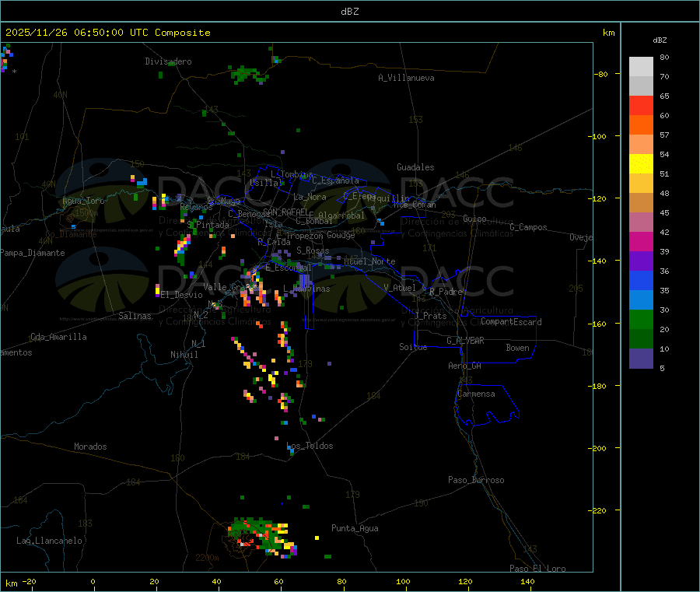Select the 'A_Villanueva' map label
Viewport: 700px width, 592px height.
point(406,78)
